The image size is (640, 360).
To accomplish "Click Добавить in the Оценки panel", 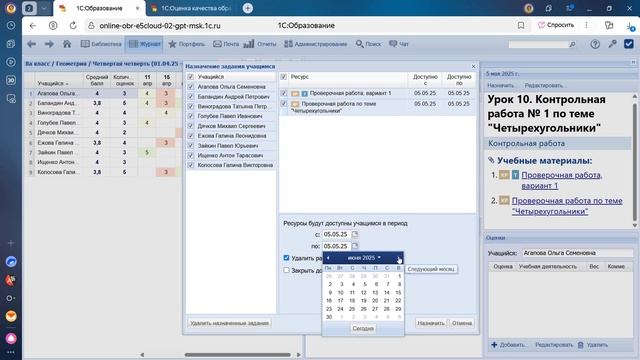I will click(509, 345).
